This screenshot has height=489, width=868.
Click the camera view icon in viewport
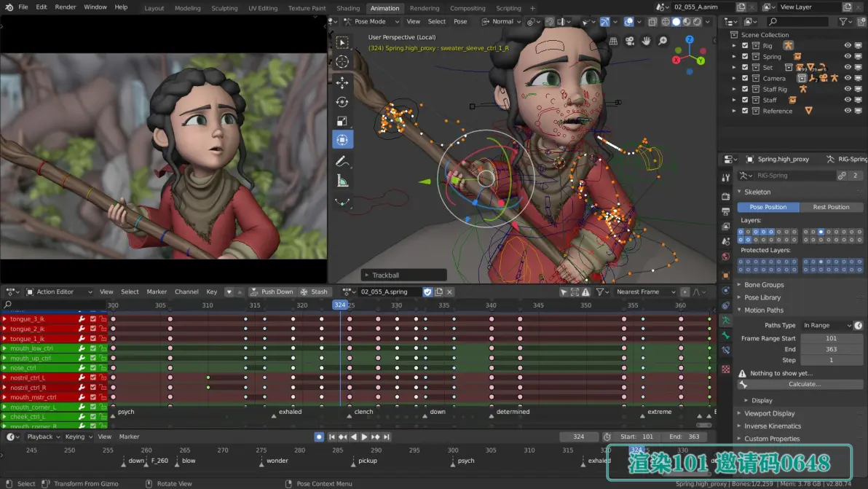tap(630, 41)
